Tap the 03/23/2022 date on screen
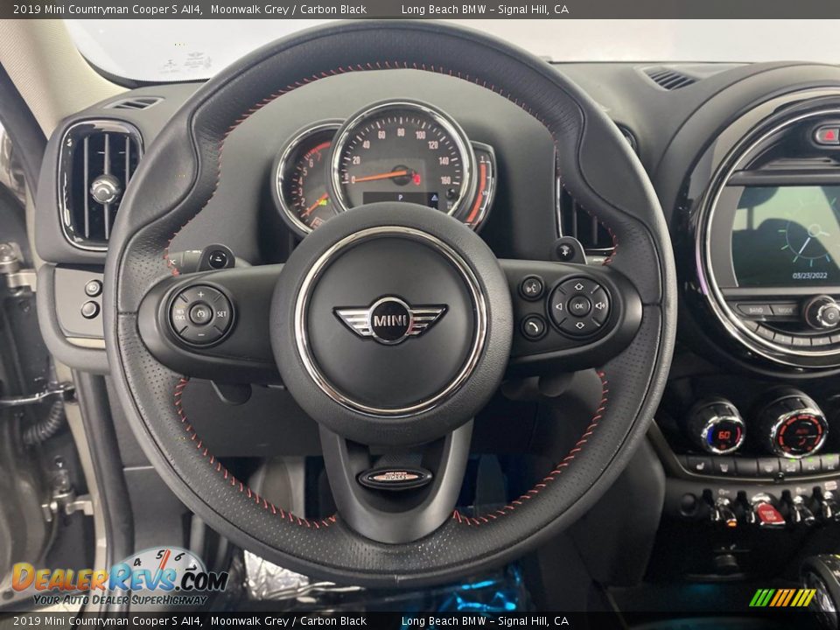This screenshot has height=630, width=840. point(809,276)
